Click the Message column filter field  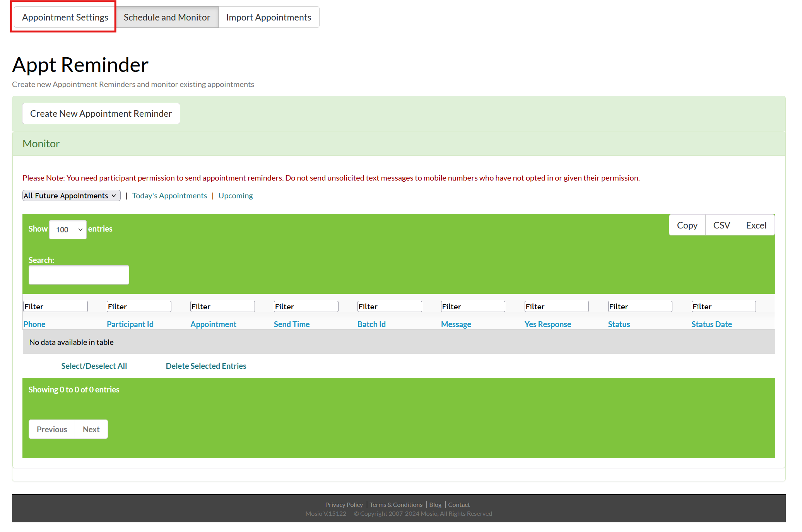click(473, 307)
